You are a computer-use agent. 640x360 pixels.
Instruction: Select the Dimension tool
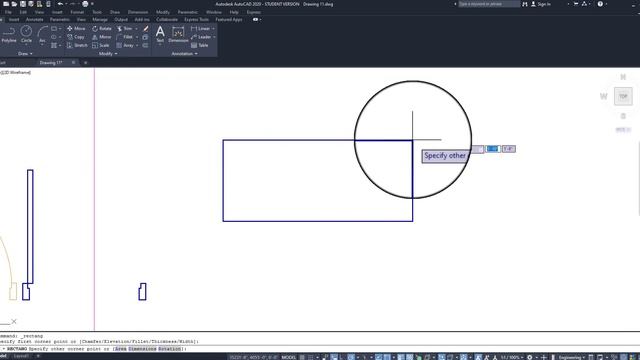coord(178,34)
